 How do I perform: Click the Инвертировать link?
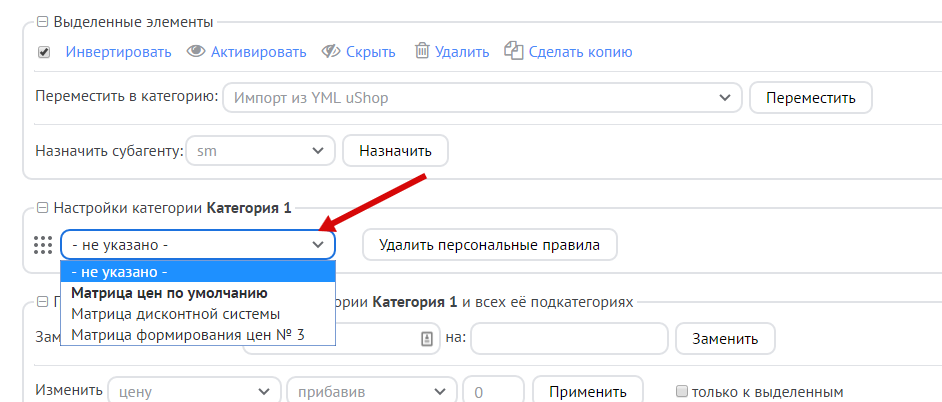click(119, 52)
